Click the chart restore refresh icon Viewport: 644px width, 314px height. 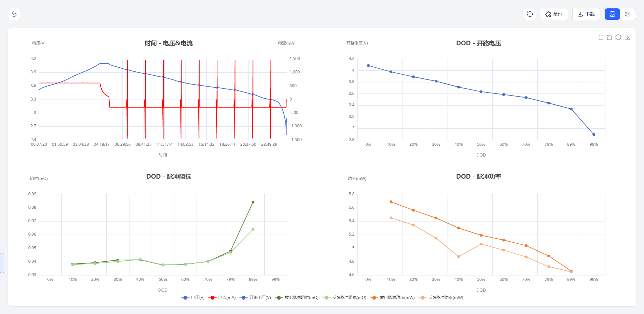pyautogui.click(x=618, y=37)
